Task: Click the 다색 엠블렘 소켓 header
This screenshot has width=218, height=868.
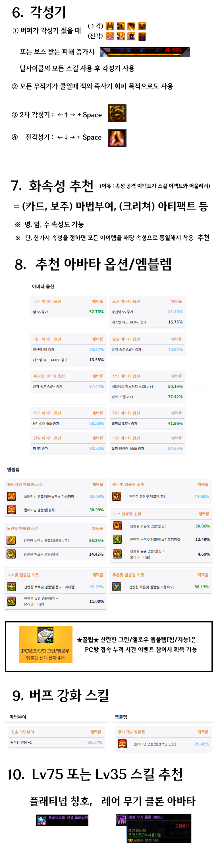Action: coord(127,514)
